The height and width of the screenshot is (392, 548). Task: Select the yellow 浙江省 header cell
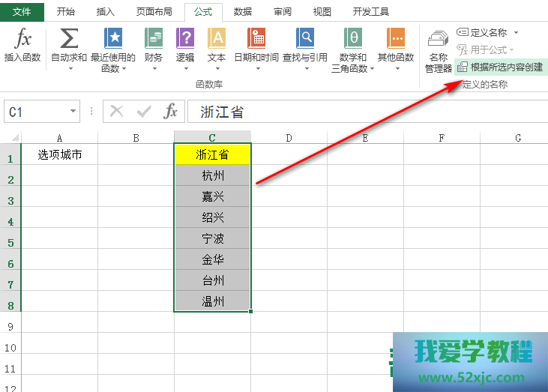pyautogui.click(x=212, y=155)
